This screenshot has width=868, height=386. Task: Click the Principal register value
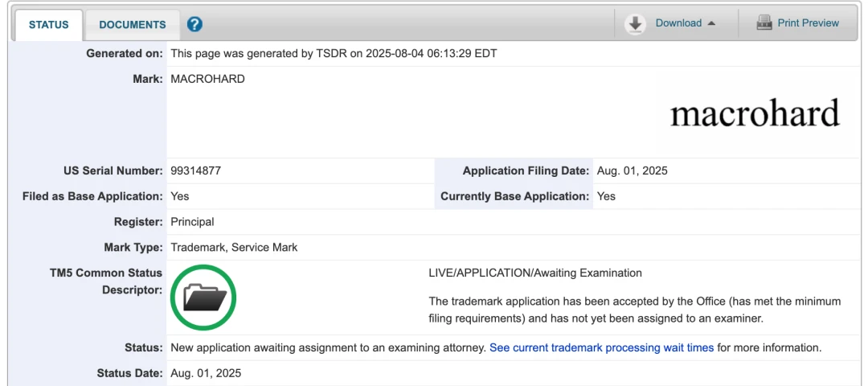coord(192,221)
